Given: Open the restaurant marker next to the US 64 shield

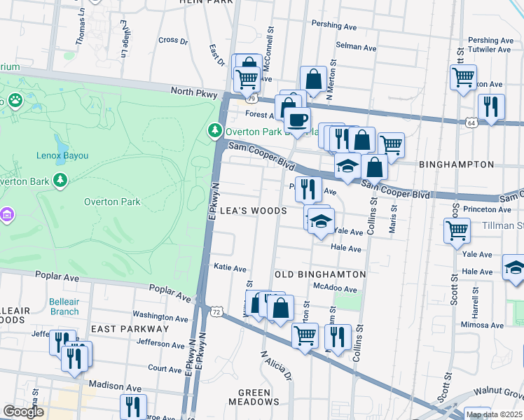Looking at the screenshot, I should click(491, 108).
